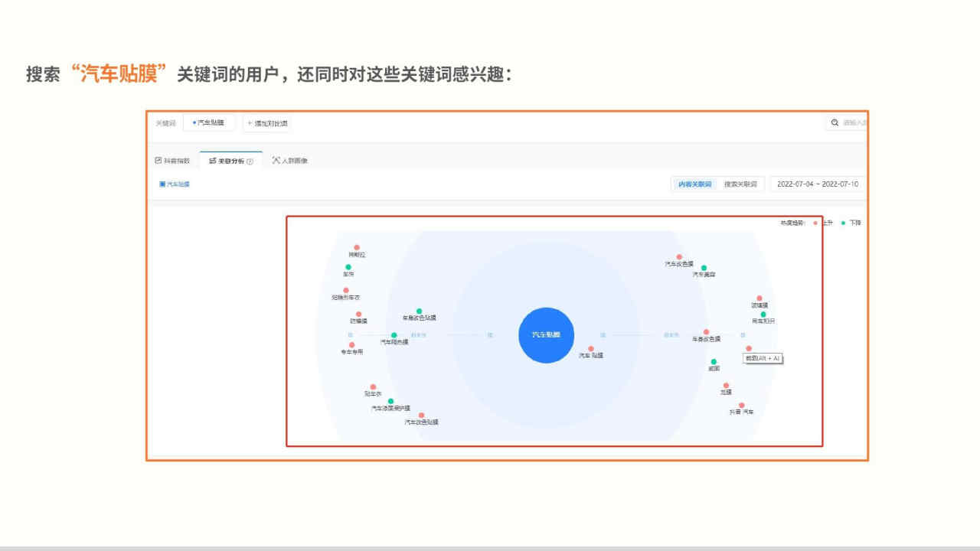Click the 汽车美容 green node
980x551 pixels.
click(x=704, y=268)
